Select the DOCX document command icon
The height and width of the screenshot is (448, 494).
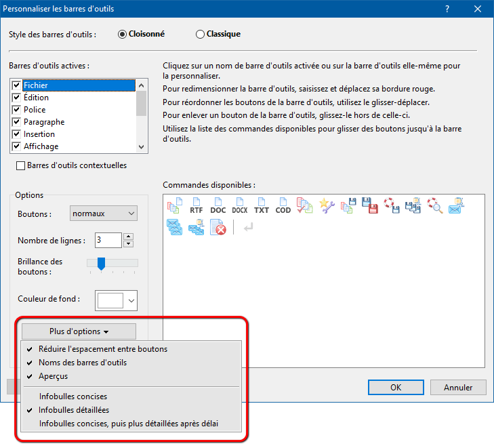click(240, 205)
